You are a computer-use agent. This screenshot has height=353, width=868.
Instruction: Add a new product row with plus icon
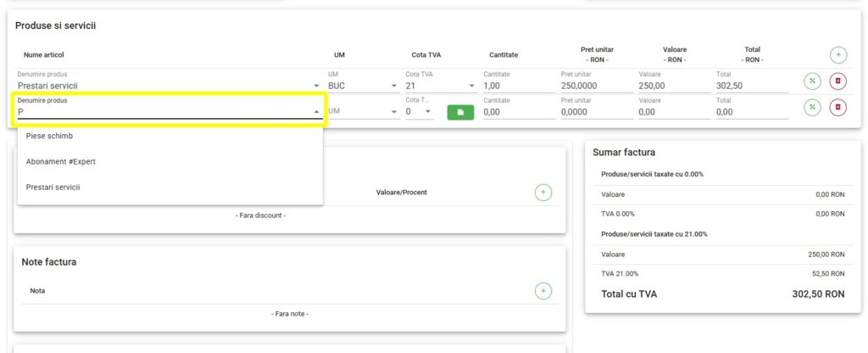837,55
